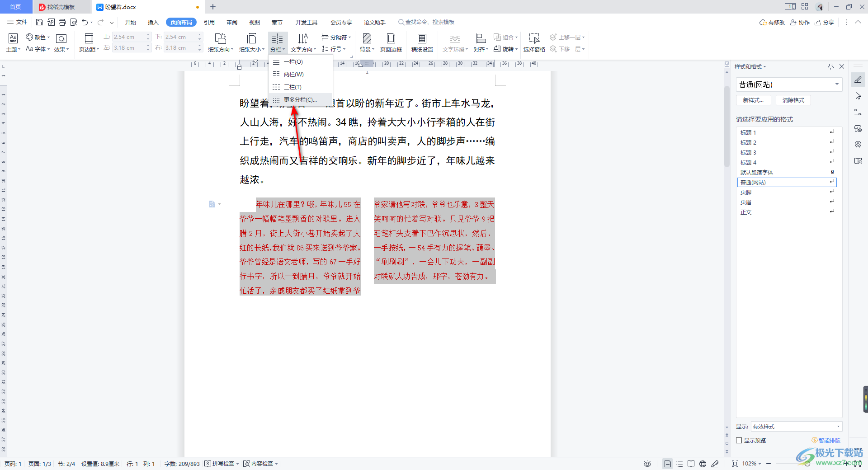This screenshot has height=470, width=868.
Task: Open the Aa 字体 (Font) dropdown
Action: point(38,49)
